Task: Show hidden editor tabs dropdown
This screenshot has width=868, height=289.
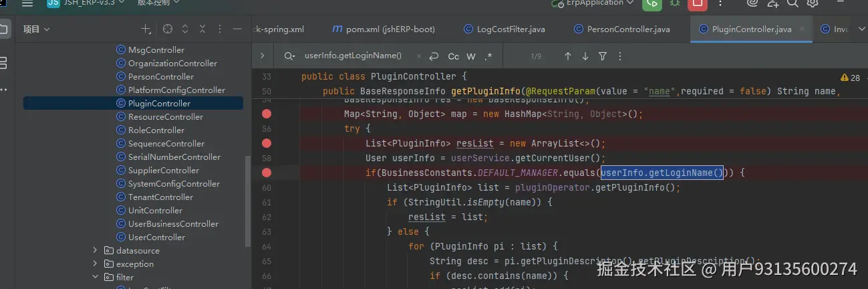Action: point(861,29)
